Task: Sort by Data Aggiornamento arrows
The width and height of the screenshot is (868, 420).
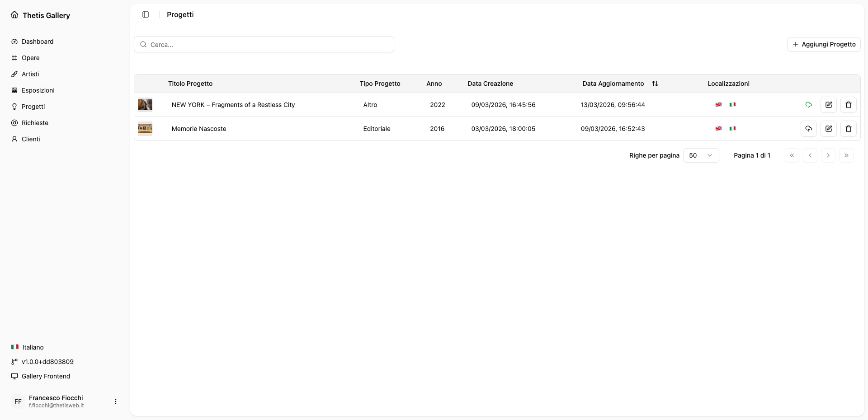Action: pos(655,84)
